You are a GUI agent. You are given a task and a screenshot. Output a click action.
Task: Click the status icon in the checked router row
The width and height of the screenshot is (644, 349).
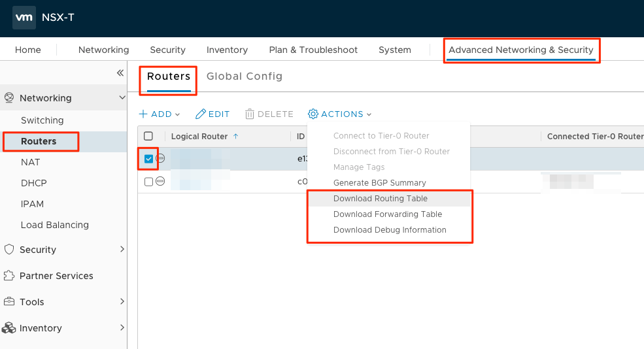tap(160, 158)
